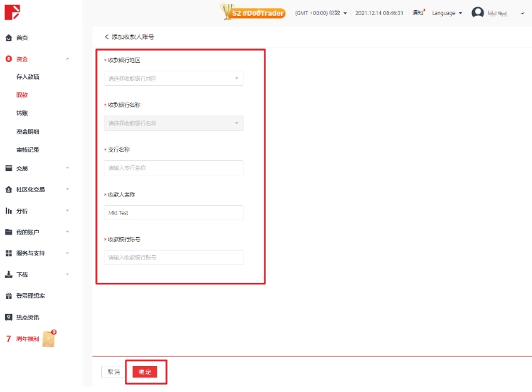
Task: Open the 周年福利 gift box icon
Action: click(x=49, y=338)
